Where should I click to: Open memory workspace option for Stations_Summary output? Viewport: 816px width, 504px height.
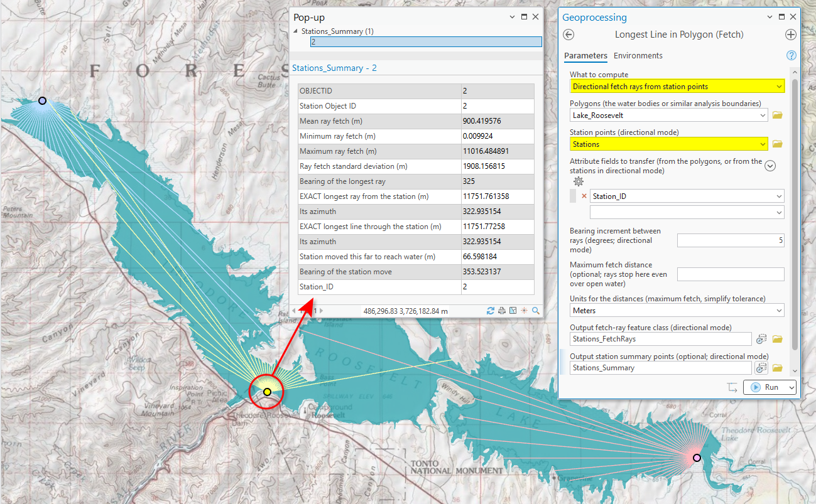coord(761,368)
